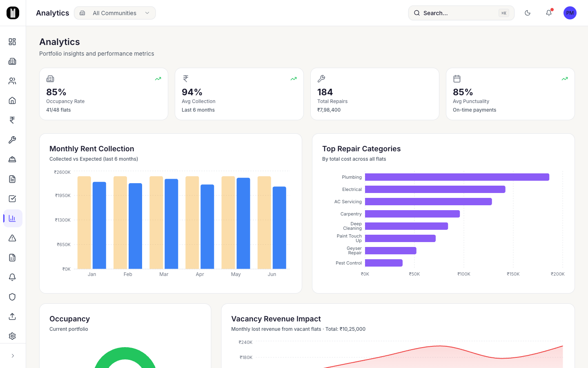Click the Carpentry purple bar
Screen dimensions: 588x368
(412, 214)
